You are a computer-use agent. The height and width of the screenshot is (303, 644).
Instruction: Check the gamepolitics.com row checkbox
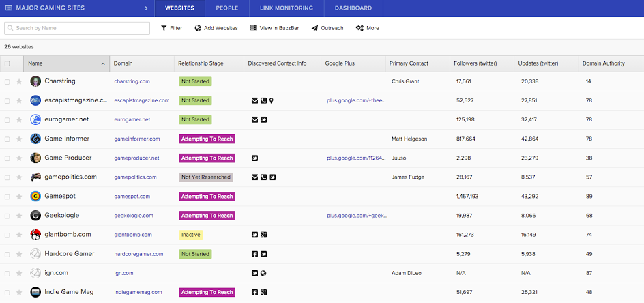coord(7,177)
